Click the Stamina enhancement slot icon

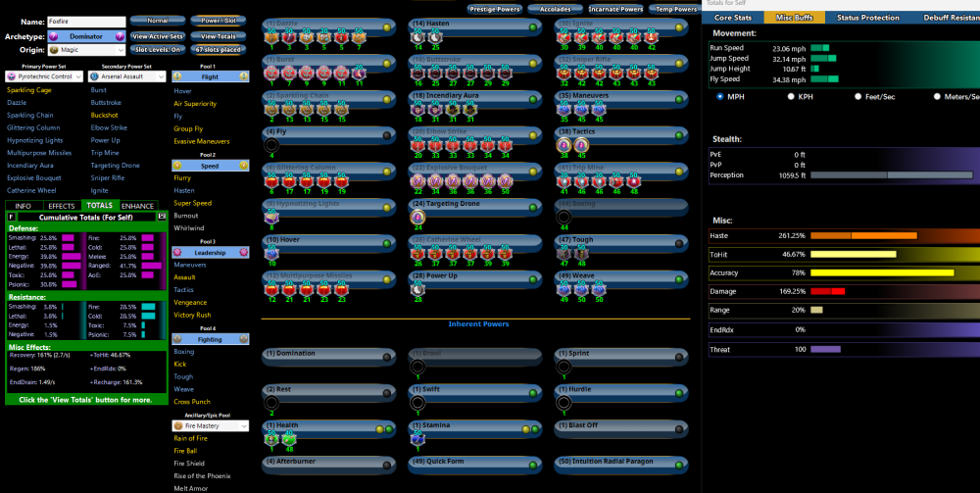pyautogui.click(x=418, y=439)
